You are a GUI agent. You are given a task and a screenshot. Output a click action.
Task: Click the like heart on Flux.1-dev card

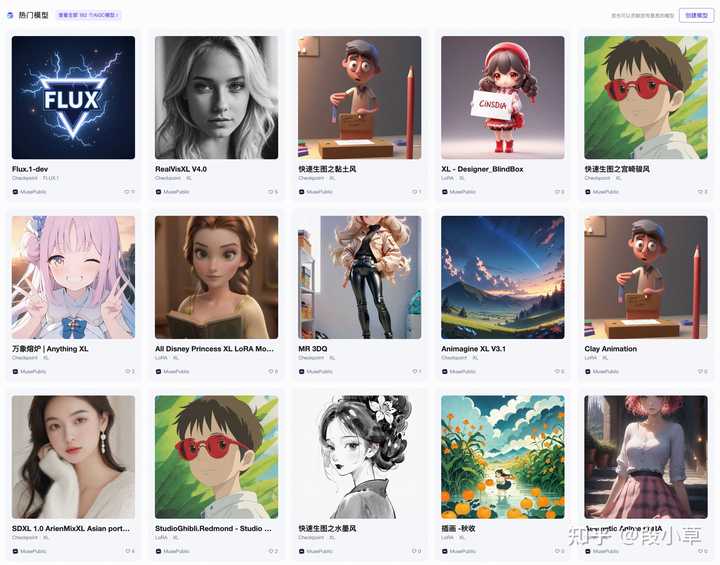127,192
